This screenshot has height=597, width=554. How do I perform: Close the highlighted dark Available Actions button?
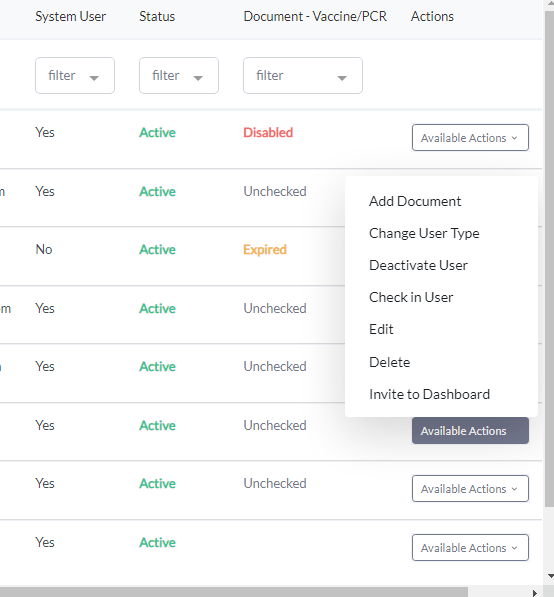click(470, 431)
